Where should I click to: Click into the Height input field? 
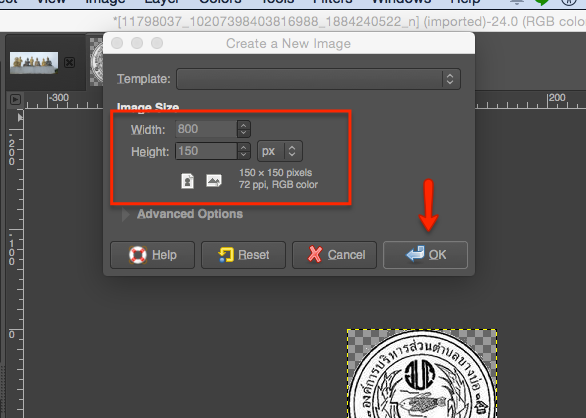(206, 151)
